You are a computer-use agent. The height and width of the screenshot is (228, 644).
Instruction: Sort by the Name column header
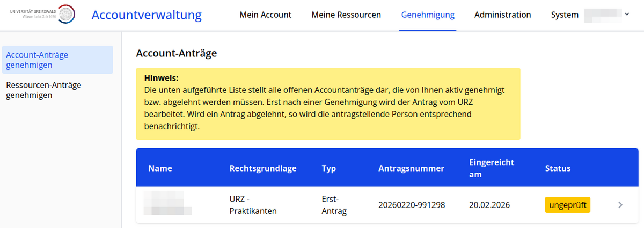pos(160,168)
